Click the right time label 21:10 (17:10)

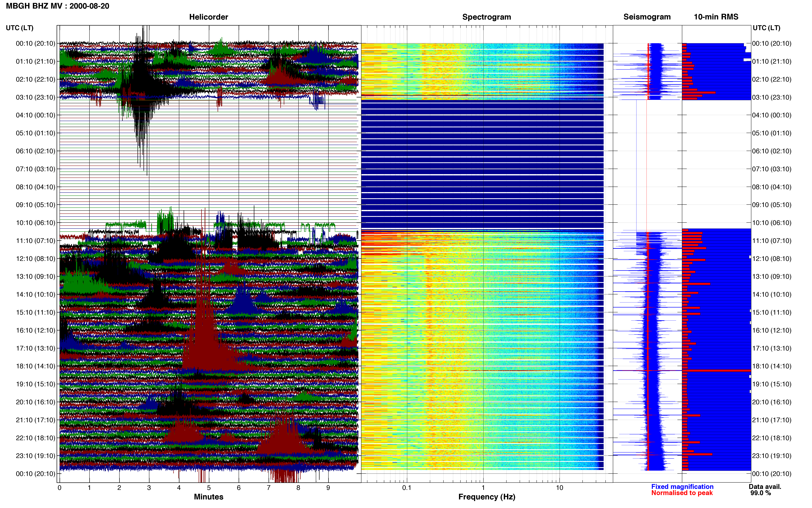(x=772, y=420)
